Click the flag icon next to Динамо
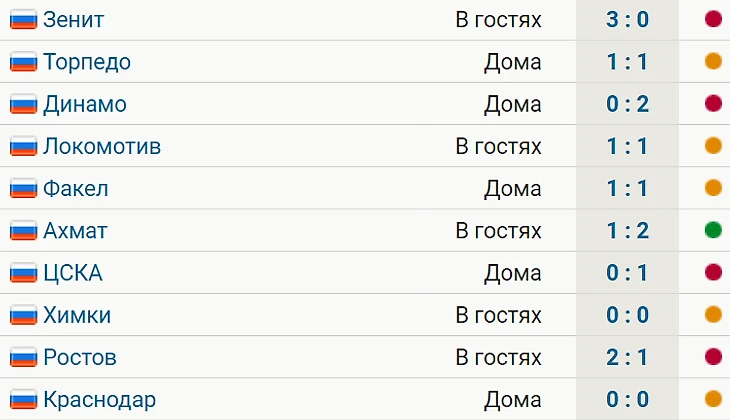Viewport: 730px width, 420px height. pos(23,104)
